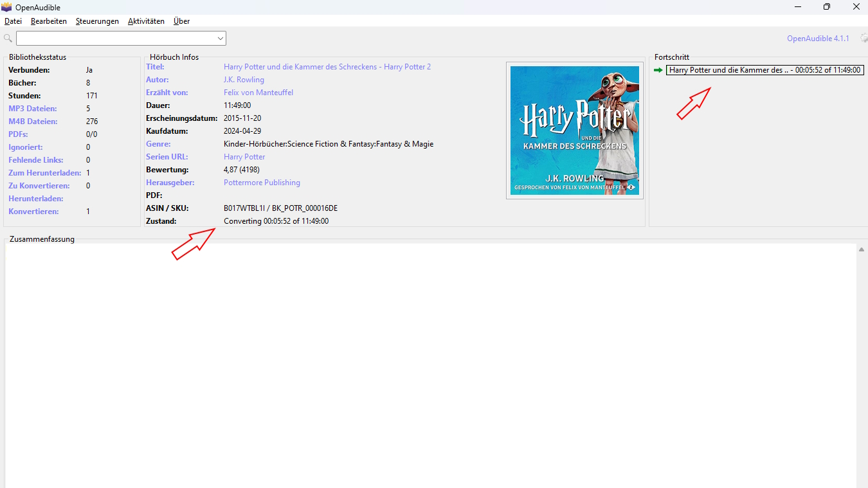Open the Über menu

click(x=181, y=21)
